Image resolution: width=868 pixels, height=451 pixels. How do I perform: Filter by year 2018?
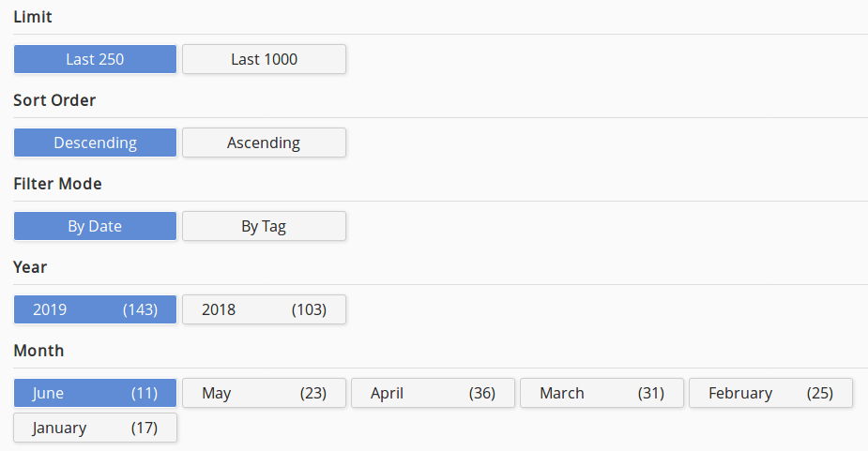coord(264,309)
